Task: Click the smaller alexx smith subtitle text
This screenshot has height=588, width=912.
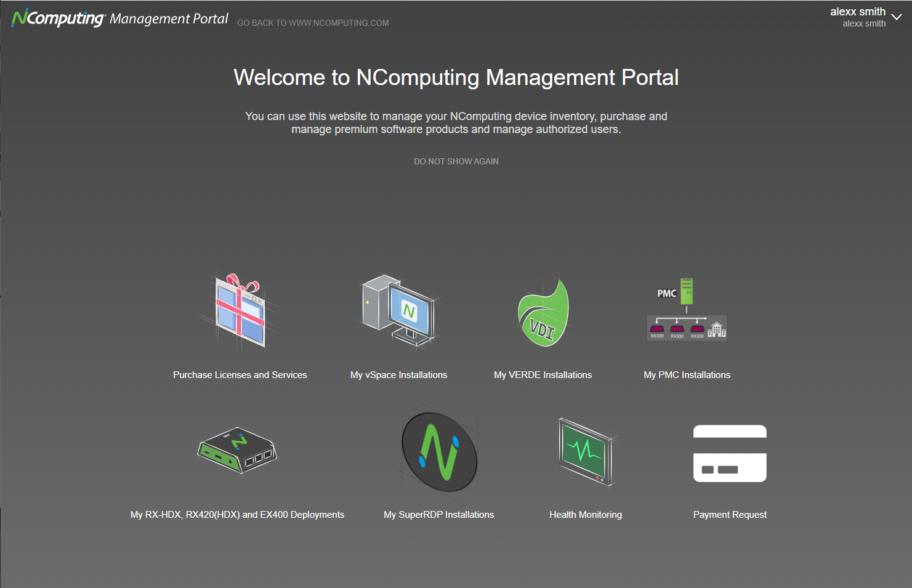Action: point(864,23)
